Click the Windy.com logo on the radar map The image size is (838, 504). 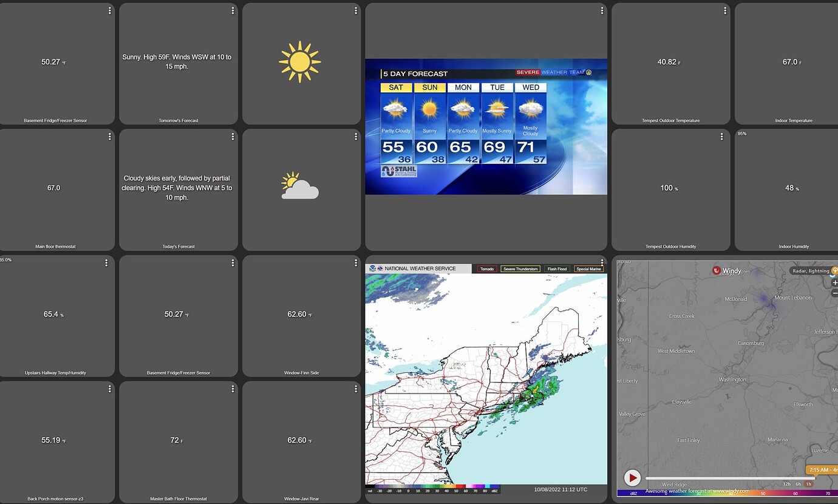click(x=729, y=271)
